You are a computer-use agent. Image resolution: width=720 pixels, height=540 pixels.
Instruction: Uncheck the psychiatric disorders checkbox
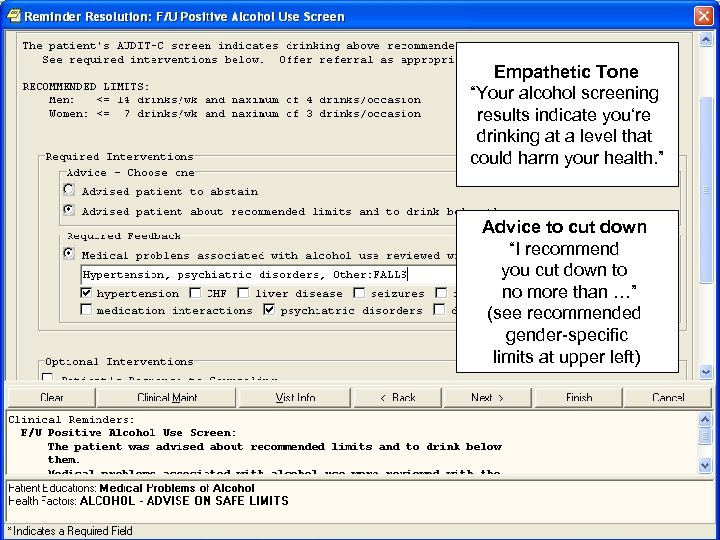[x=269, y=309]
